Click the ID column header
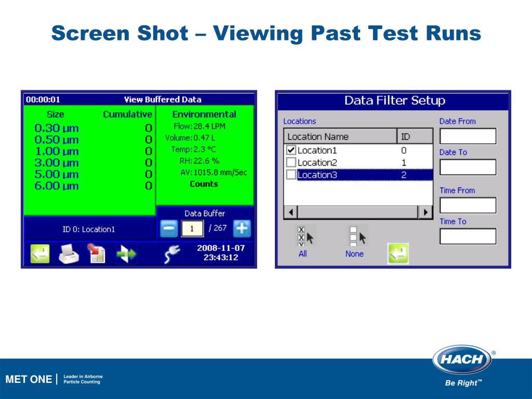Screen dimensions: 532x399 click(x=415, y=137)
